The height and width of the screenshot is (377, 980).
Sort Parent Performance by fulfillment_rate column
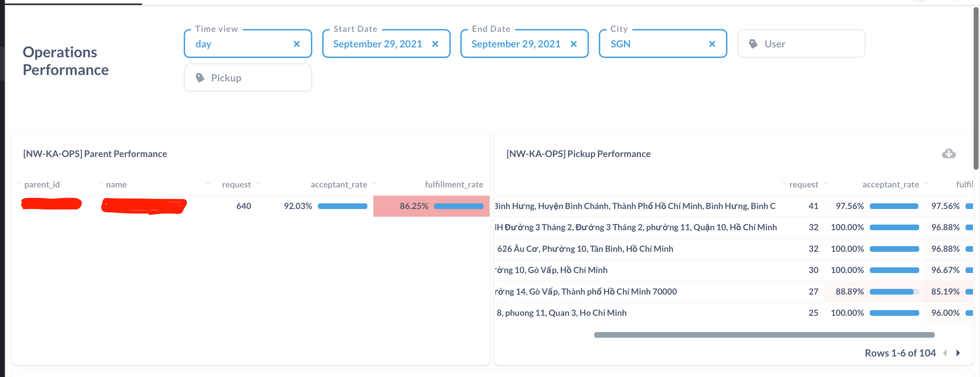(454, 185)
